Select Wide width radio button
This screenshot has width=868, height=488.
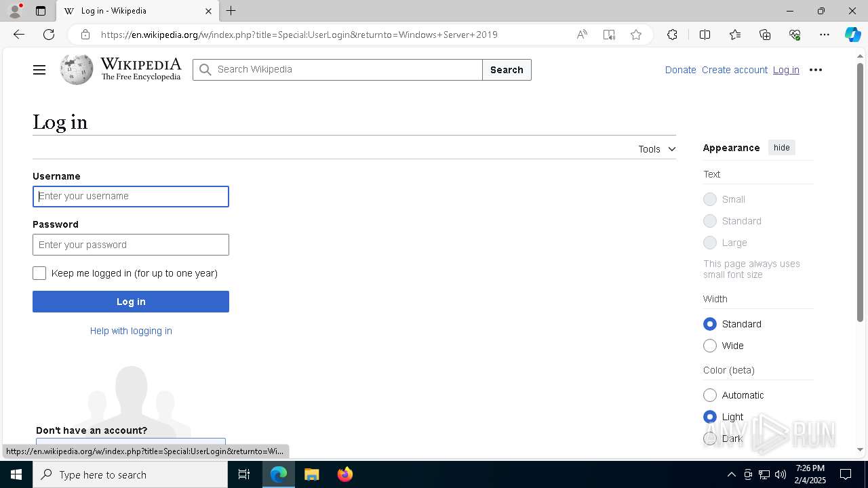click(710, 346)
